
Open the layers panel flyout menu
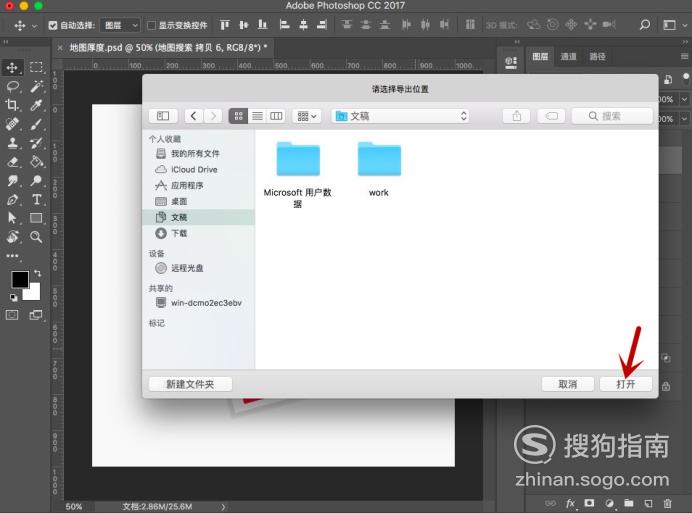click(x=684, y=57)
